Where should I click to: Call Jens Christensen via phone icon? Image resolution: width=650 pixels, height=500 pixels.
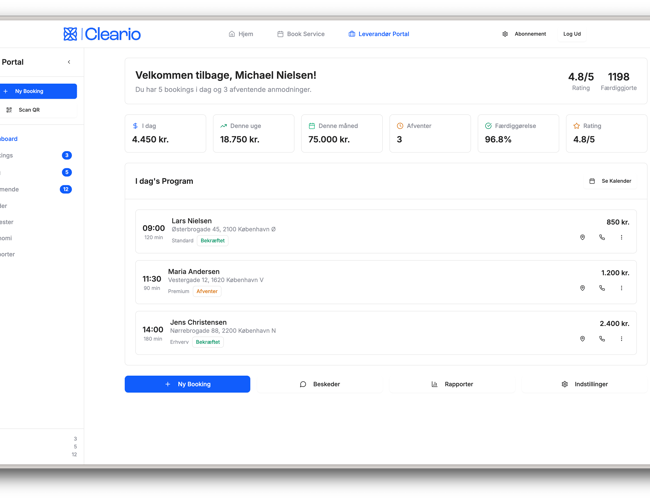tap(602, 339)
